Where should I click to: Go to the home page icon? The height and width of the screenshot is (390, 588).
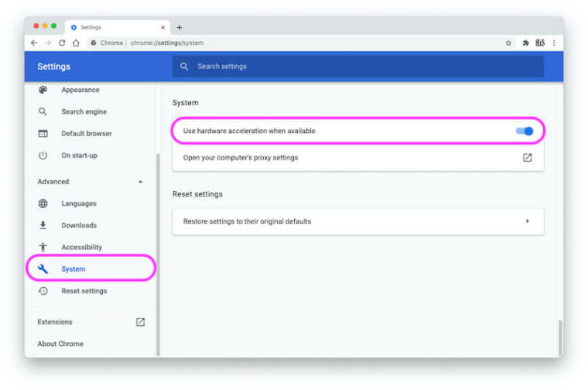76,43
